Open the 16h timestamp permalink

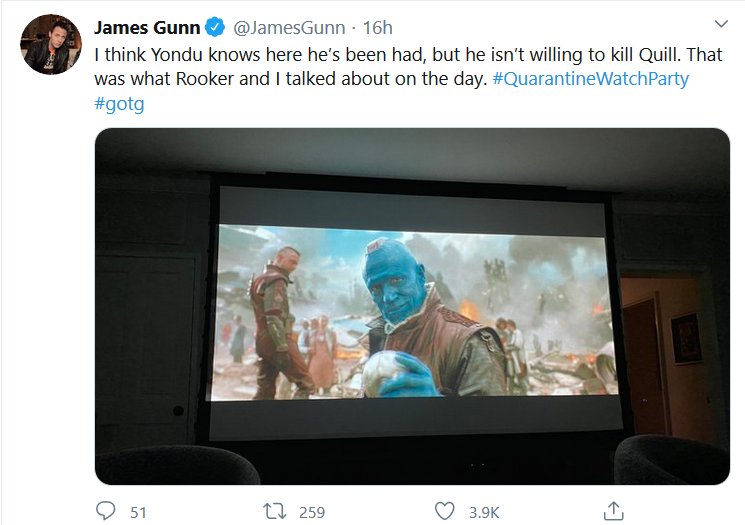(375, 28)
